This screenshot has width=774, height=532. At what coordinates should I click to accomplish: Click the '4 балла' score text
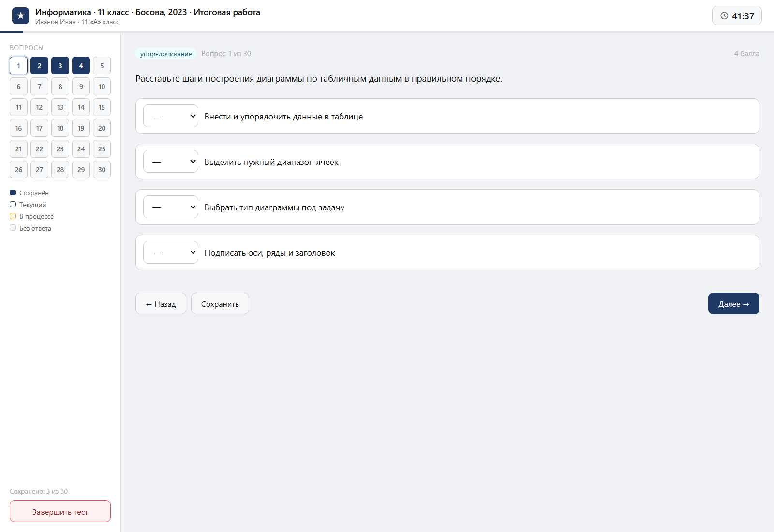pyautogui.click(x=746, y=54)
